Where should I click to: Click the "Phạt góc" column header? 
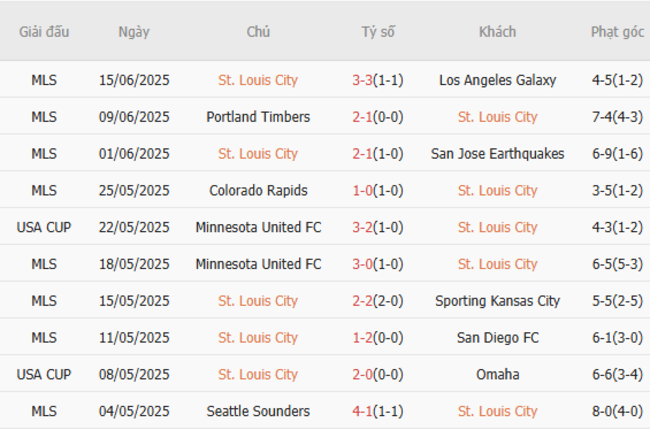click(617, 32)
